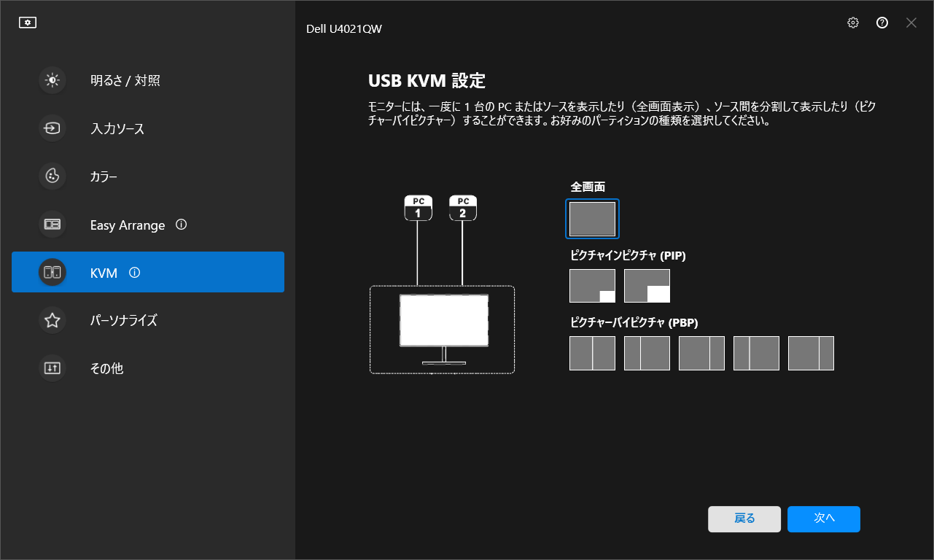The image size is (934, 560).
Task: Open the その他 menu item
Action: pyautogui.click(x=148, y=368)
